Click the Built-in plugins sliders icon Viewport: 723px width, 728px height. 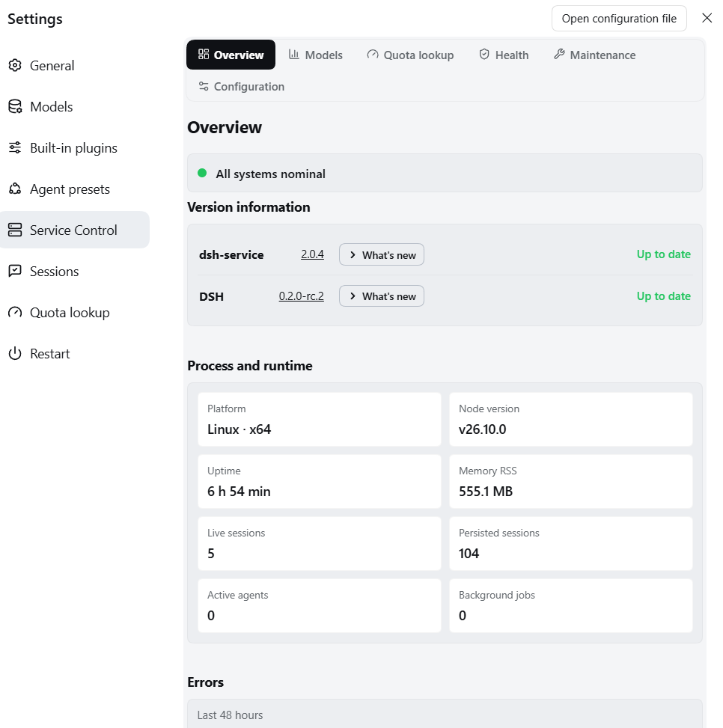coord(15,147)
